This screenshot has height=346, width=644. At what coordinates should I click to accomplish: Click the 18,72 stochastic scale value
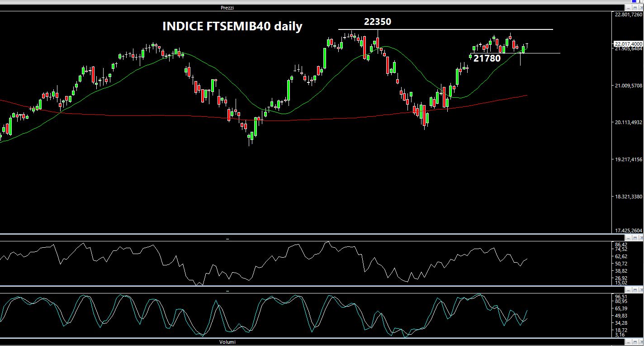pyautogui.click(x=621, y=330)
